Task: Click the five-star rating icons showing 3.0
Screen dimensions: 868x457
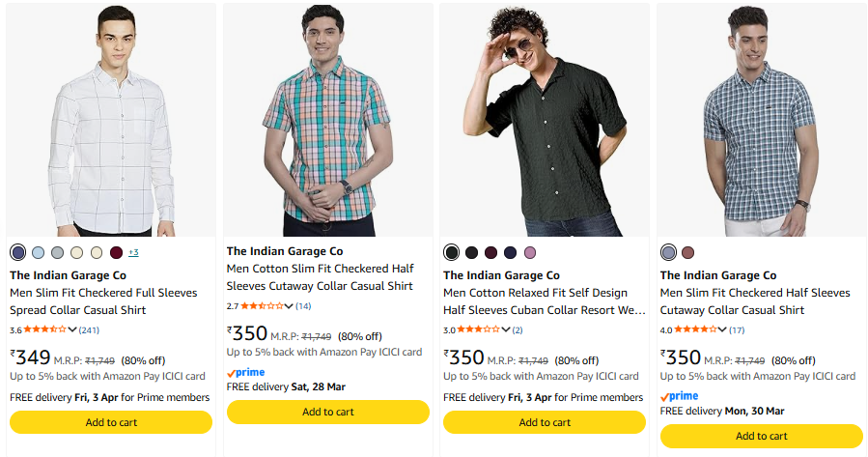Action: [x=479, y=329]
